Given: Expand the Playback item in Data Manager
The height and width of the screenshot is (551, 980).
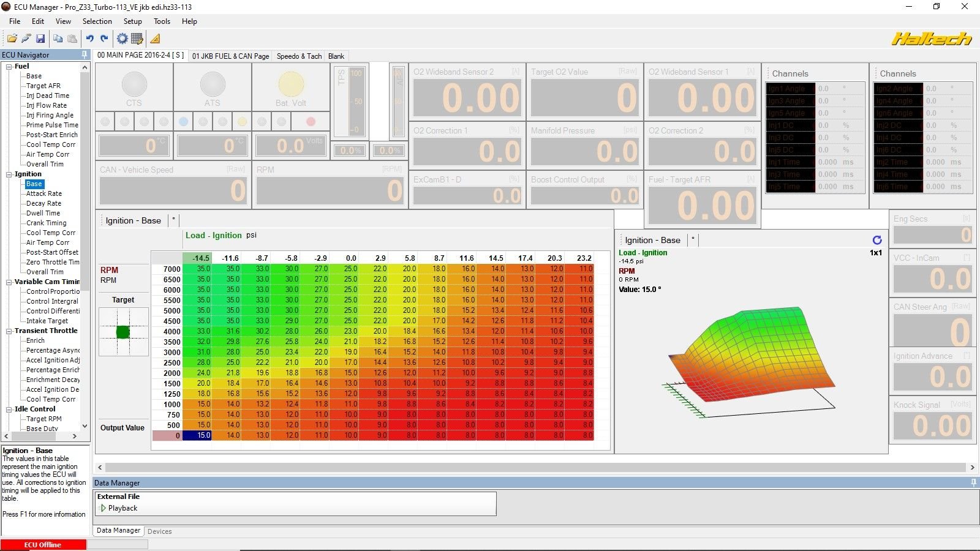Looking at the screenshot, I should click(x=103, y=508).
